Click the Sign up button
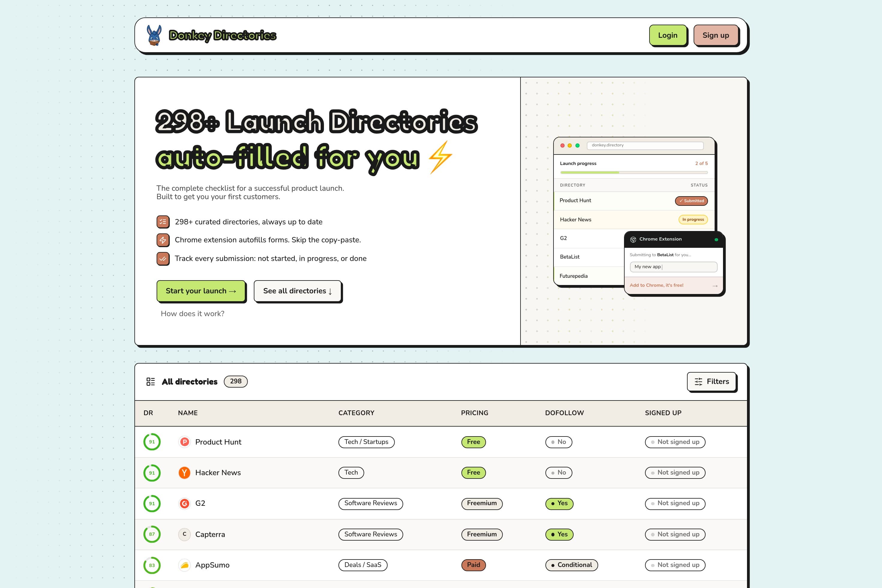 pos(715,35)
